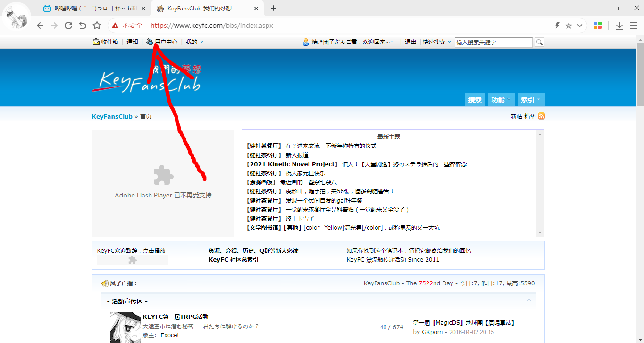Image resolution: width=644 pixels, height=343 pixels.
Task: Open topic 在？进来交流一下新年你特有的仪式
Action: 331,146
